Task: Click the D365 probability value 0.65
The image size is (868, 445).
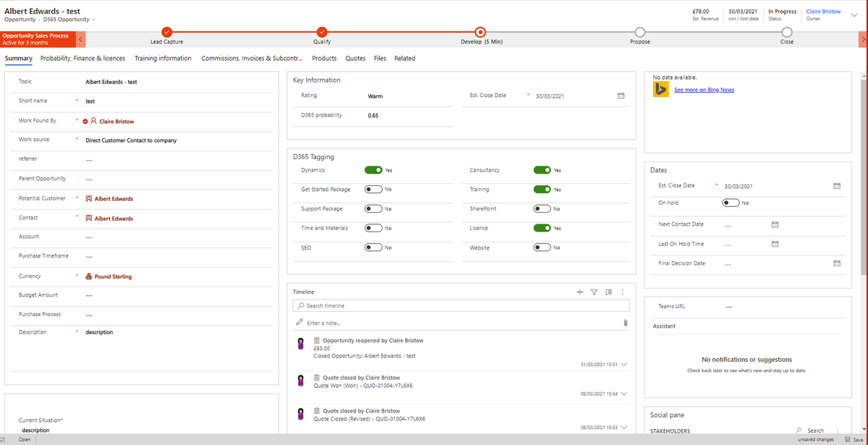Action: pyautogui.click(x=373, y=116)
